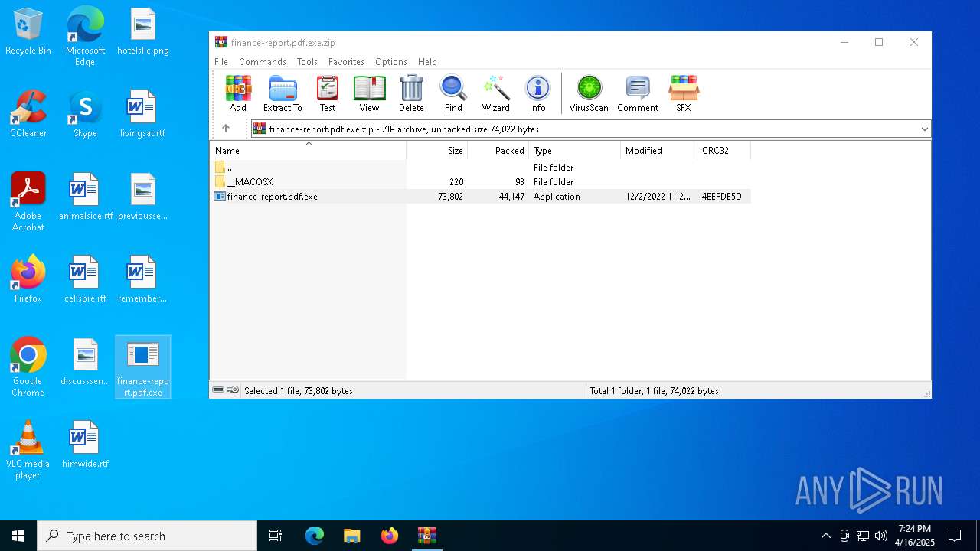Viewport: 980px width, 551px height.
Task: Select CCleaner desktop shortcut
Action: (x=28, y=114)
